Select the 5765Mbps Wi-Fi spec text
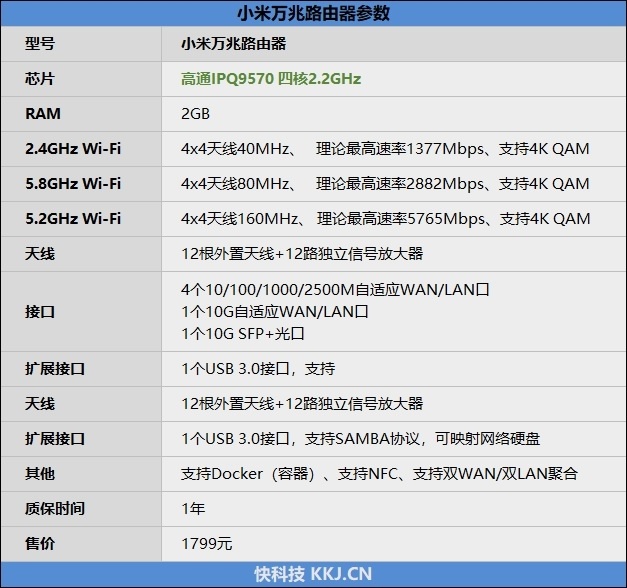This screenshot has width=627, height=588. (x=385, y=219)
